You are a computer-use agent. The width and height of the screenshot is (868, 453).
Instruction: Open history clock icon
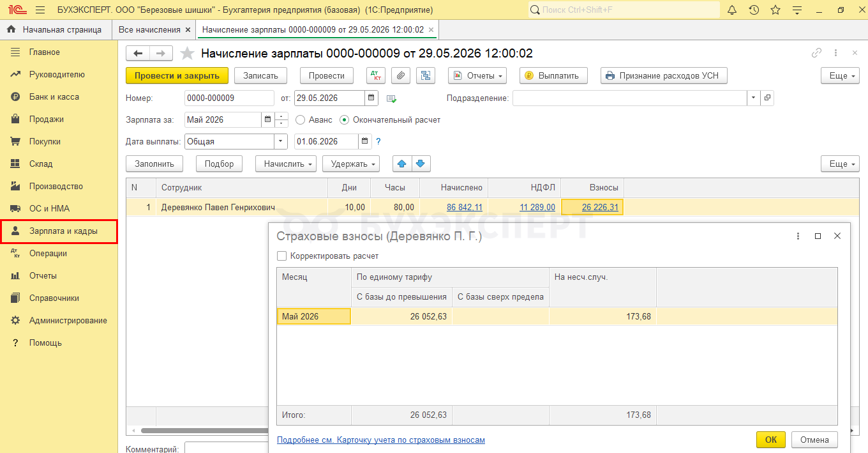754,10
